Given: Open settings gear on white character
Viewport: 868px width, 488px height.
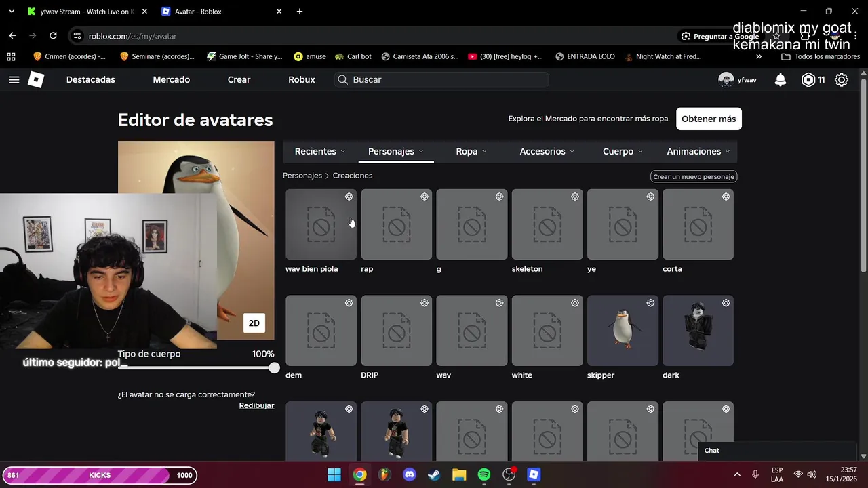Looking at the screenshot, I should 574,303.
